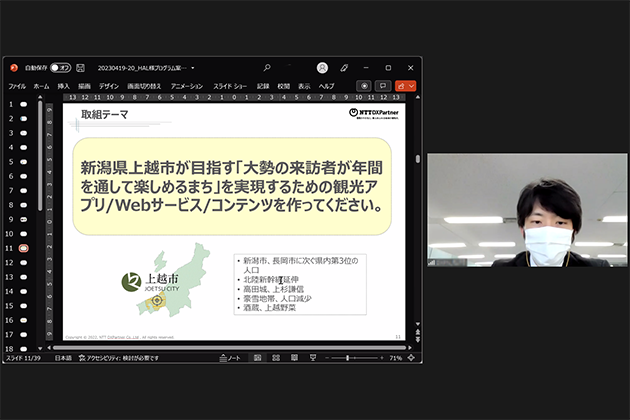Open the ファイル menu

click(17, 86)
